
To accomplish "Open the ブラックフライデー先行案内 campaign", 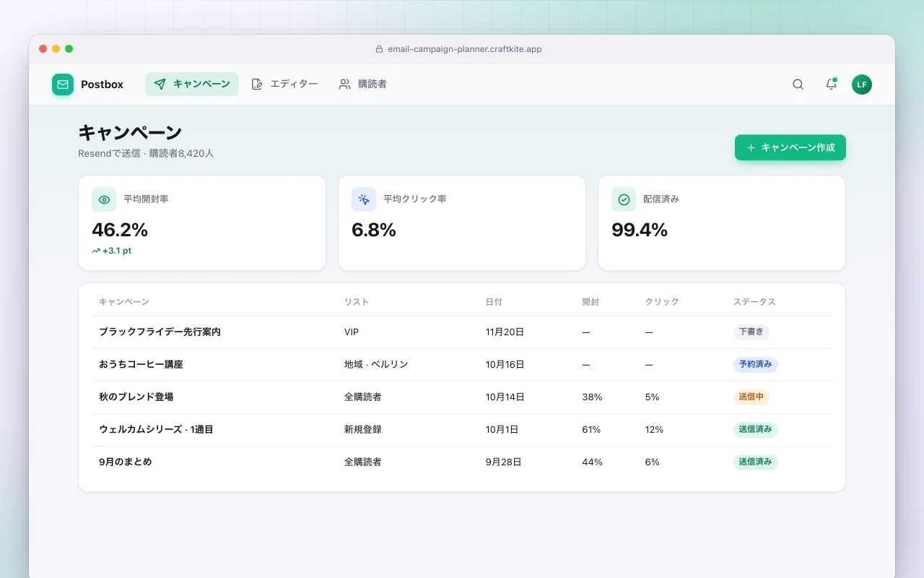I will point(160,332).
